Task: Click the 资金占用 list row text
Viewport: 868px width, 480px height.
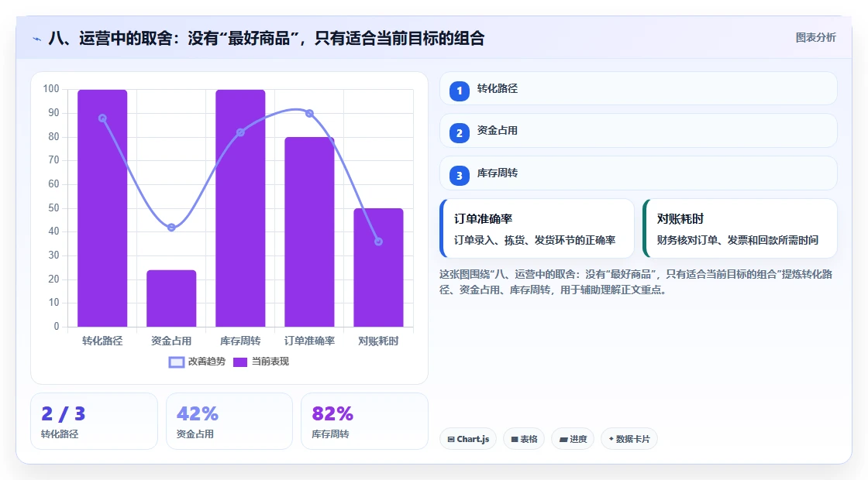Action: click(x=497, y=131)
